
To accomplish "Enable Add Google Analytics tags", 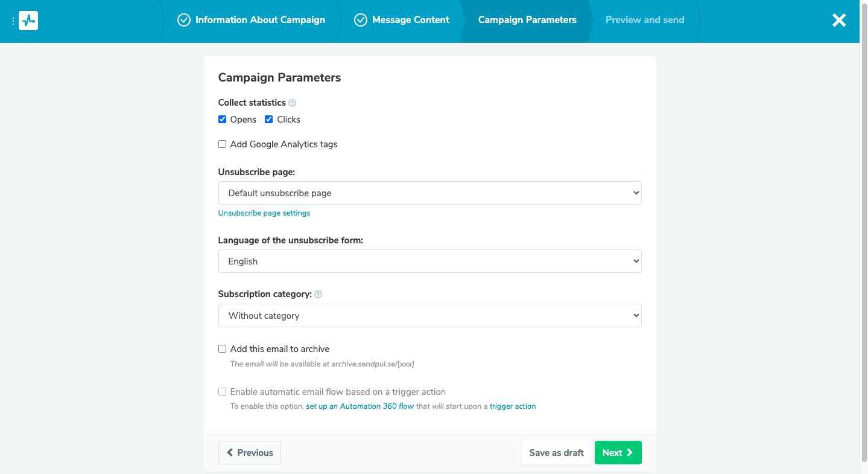I will (x=223, y=144).
